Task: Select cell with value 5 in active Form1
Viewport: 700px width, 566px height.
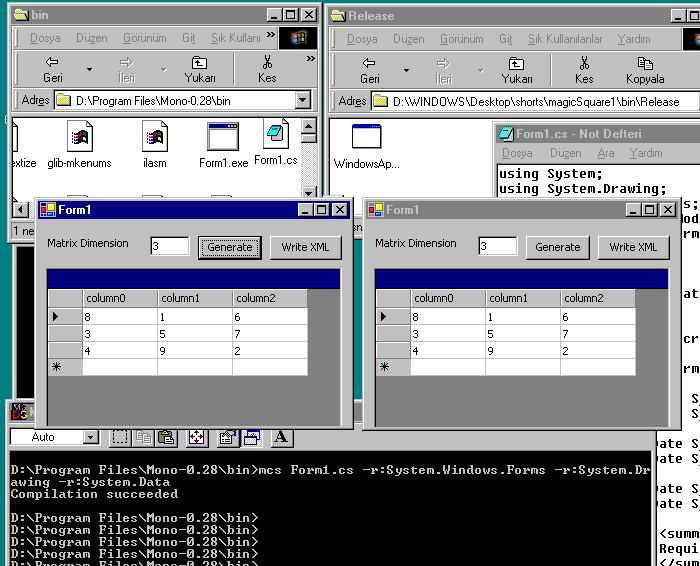Action: (x=195, y=334)
